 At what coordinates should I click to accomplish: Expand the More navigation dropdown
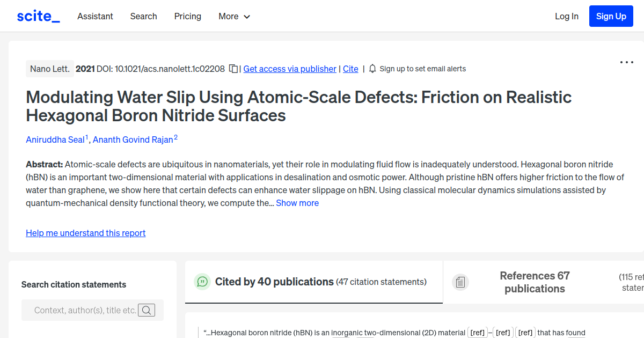coord(234,16)
